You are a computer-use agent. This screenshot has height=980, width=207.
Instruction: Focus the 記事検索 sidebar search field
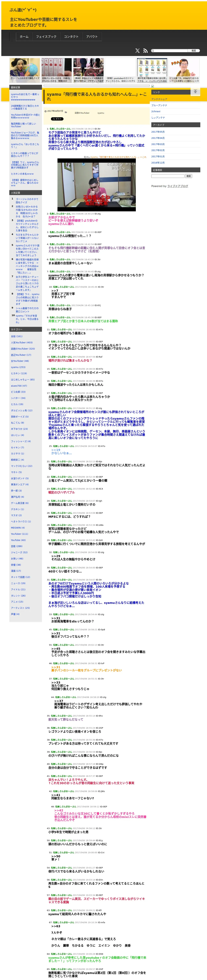(x=168, y=176)
